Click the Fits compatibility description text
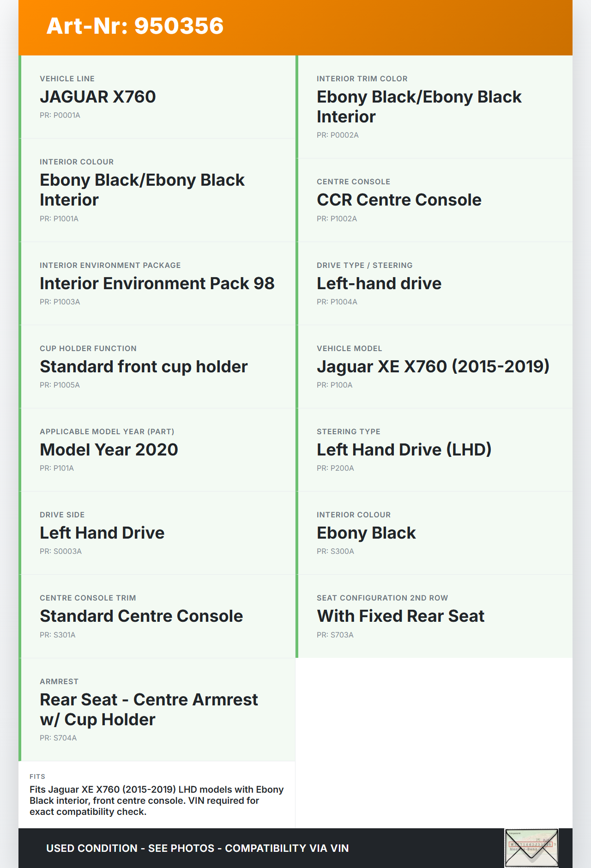This screenshot has height=868, width=591. pyautogui.click(x=157, y=801)
